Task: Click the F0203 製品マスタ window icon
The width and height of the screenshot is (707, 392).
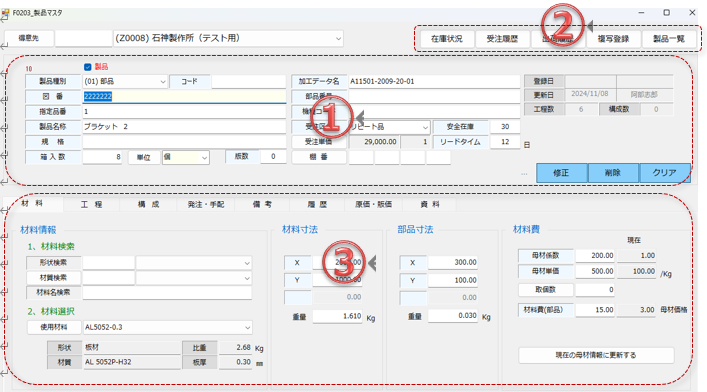Action: coord(5,13)
